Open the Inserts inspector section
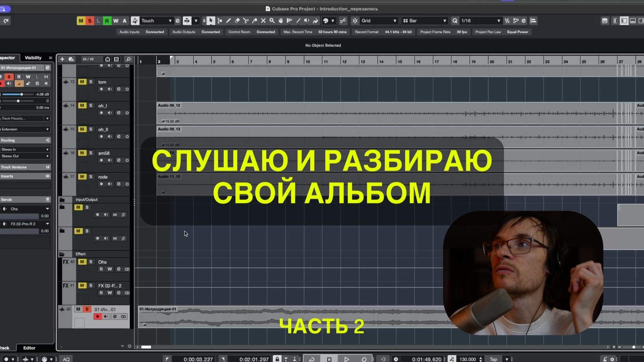Image resolution: width=644 pixels, height=362 pixels. pos(25,176)
